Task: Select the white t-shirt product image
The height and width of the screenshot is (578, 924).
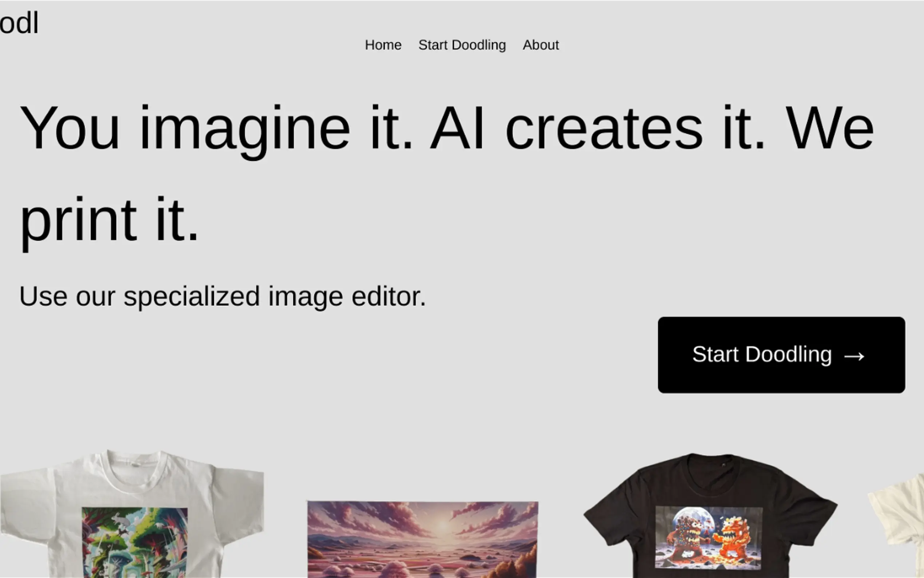Action: tap(132, 514)
